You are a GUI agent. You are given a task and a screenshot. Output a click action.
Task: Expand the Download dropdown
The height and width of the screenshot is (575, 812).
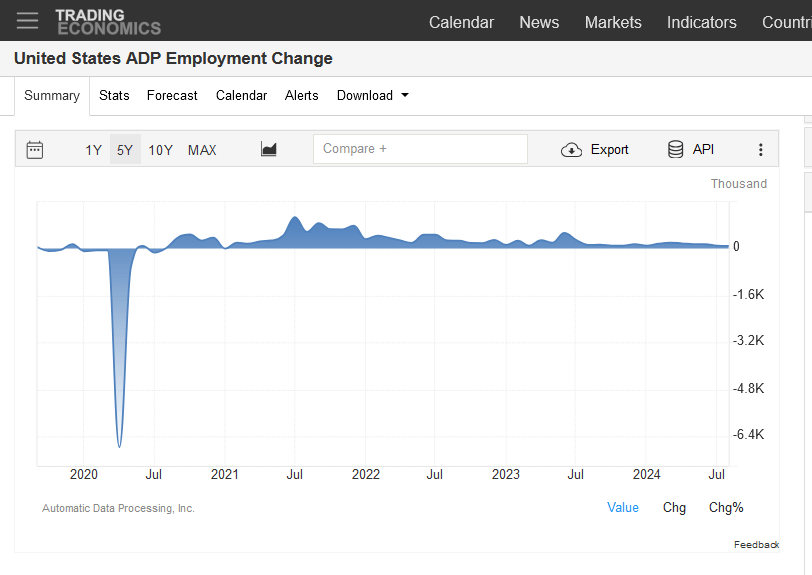click(x=372, y=96)
